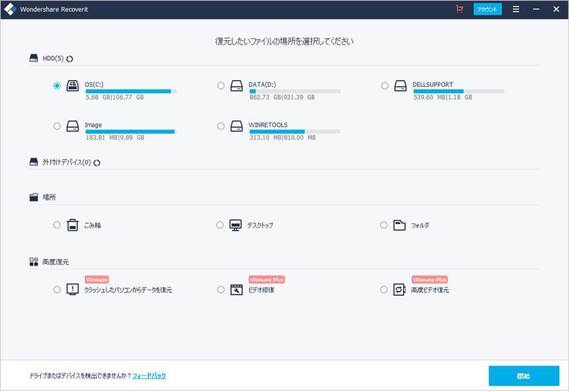
Task: Click the OS(C:) drive icon
Action: (72, 86)
